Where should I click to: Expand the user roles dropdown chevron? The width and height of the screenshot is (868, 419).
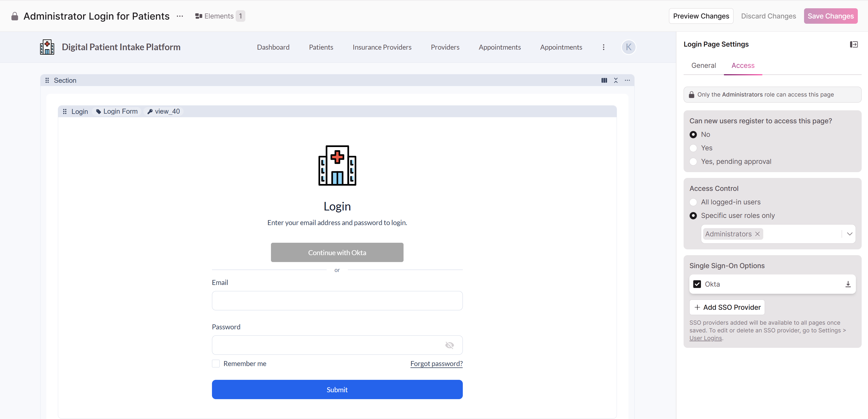pyautogui.click(x=850, y=234)
